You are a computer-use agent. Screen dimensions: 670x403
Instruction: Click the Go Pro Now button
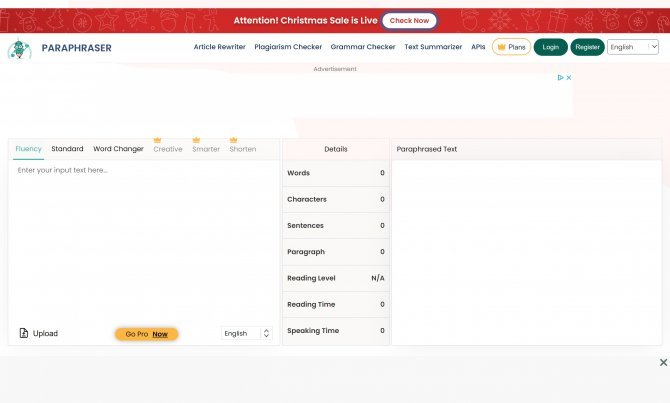147,334
